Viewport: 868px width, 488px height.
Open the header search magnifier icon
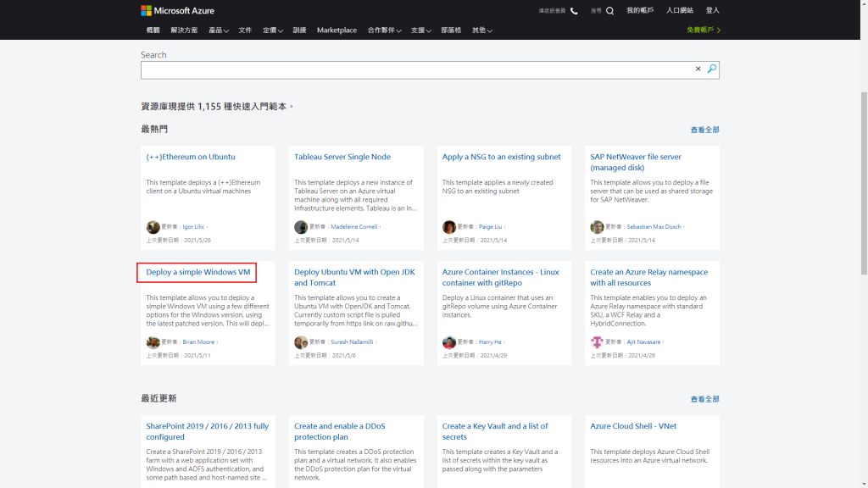[609, 10]
